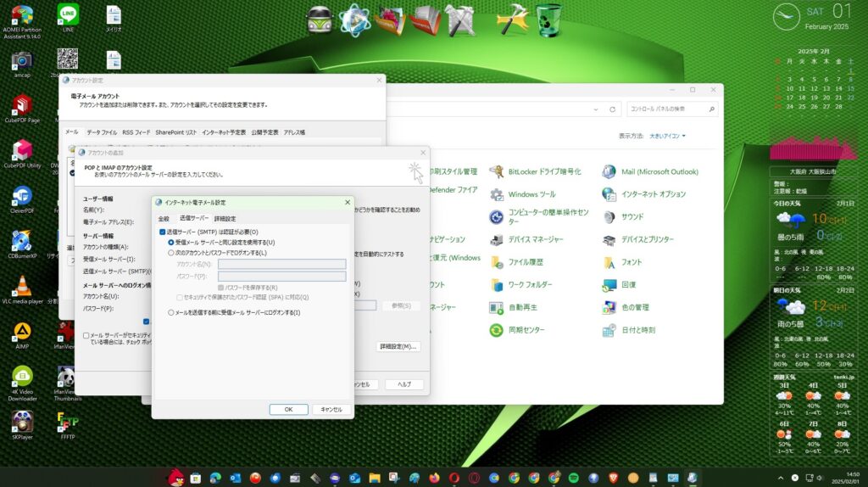Open サウンド (Sound) settings
The width and height of the screenshot is (868, 487).
[x=632, y=216]
